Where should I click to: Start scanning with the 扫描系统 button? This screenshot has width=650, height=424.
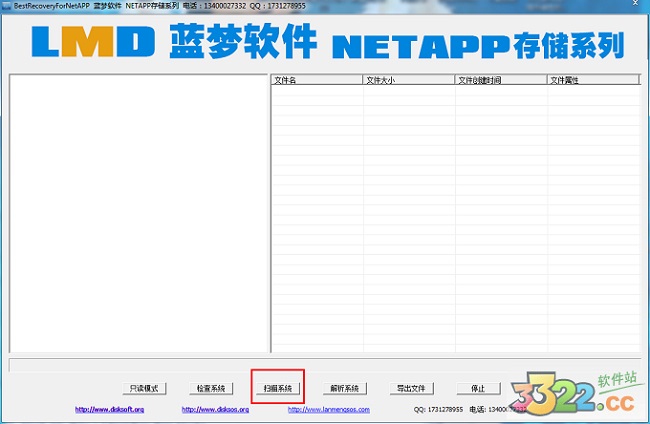pos(278,388)
